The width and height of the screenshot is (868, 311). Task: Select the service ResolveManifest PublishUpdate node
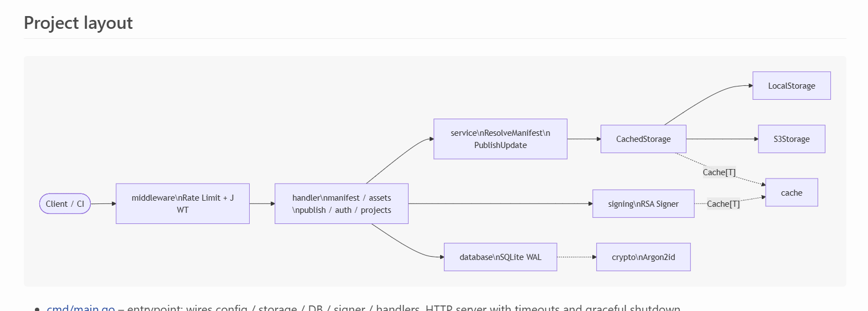pyautogui.click(x=500, y=139)
